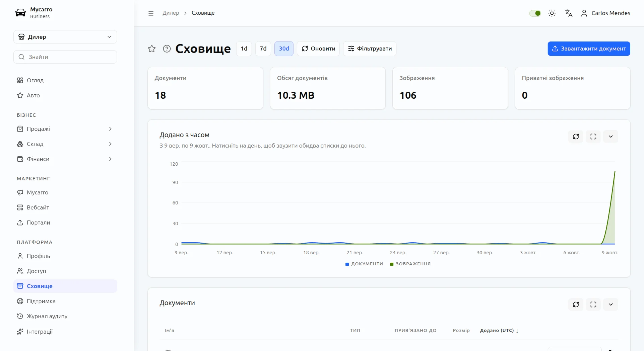
Task: Open the Фільтрувати filter button
Action: click(370, 49)
